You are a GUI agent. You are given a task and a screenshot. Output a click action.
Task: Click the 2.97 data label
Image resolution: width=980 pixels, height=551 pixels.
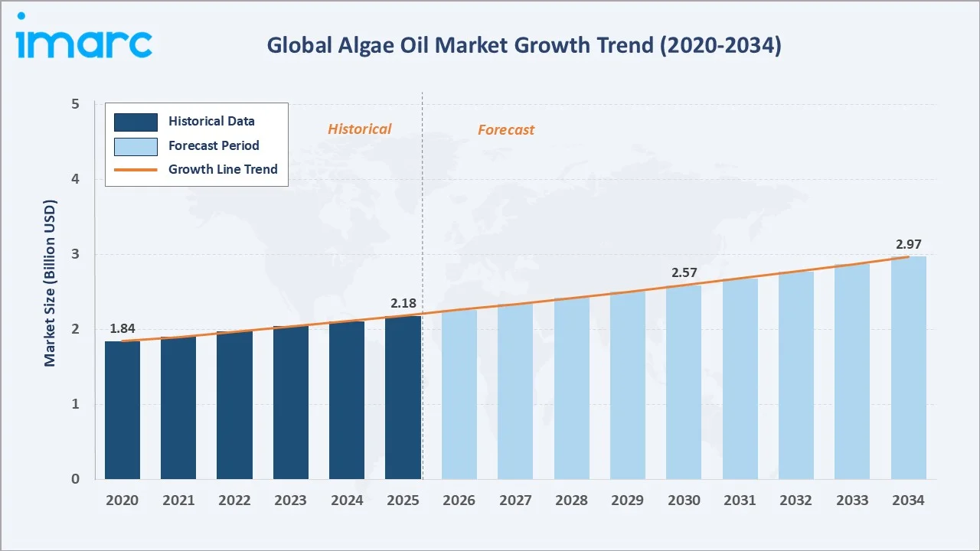click(x=909, y=244)
